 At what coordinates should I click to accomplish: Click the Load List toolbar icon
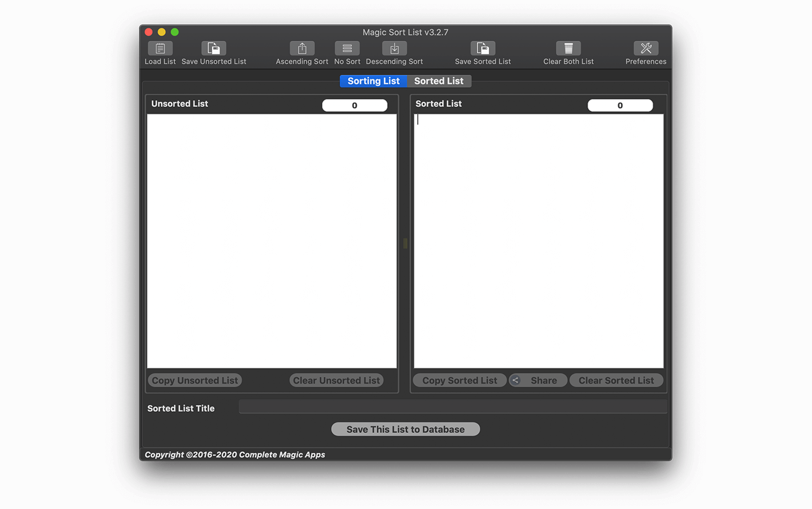(160, 49)
